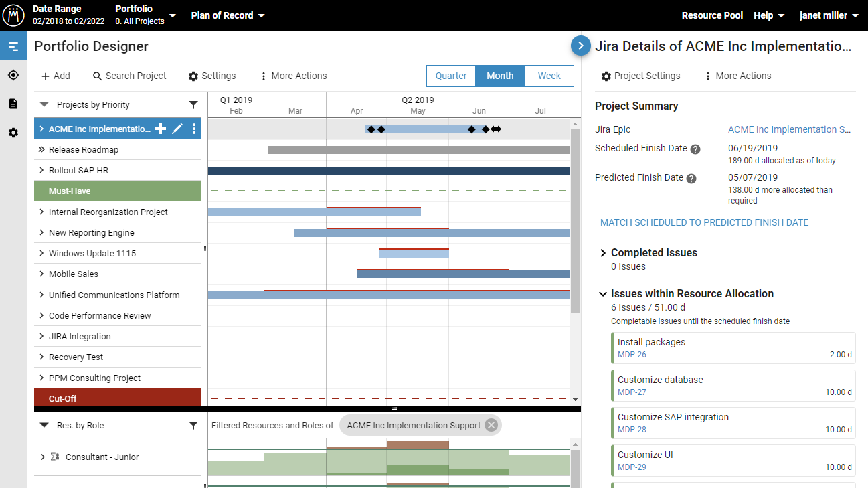Click the Windows Update 1115 Gantt bar
The width and height of the screenshot is (868, 488).
coord(414,253)
